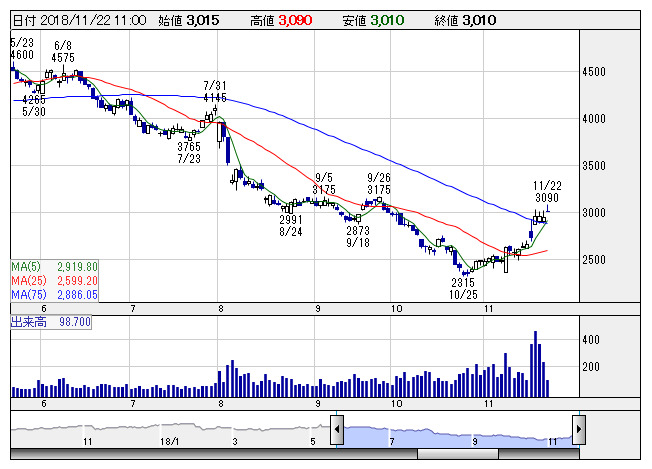Click the horizontal scrollbar thumb
Image resolution: width=652 pixels, height=469 pixels.
point(457,454)
